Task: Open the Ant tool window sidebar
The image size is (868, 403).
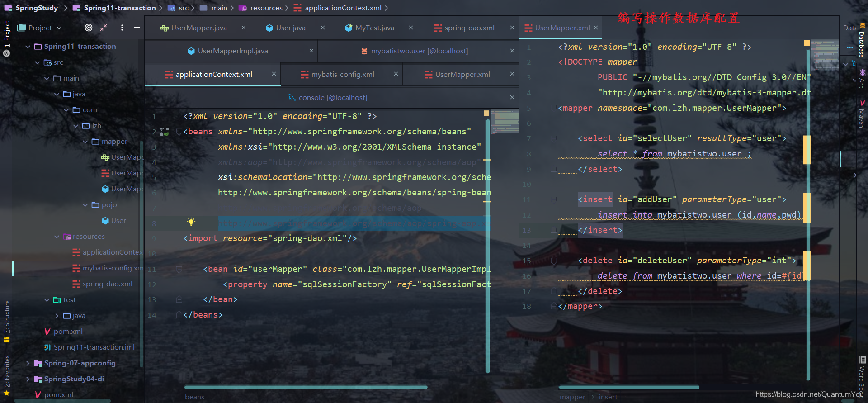Action: coord(862,79)
